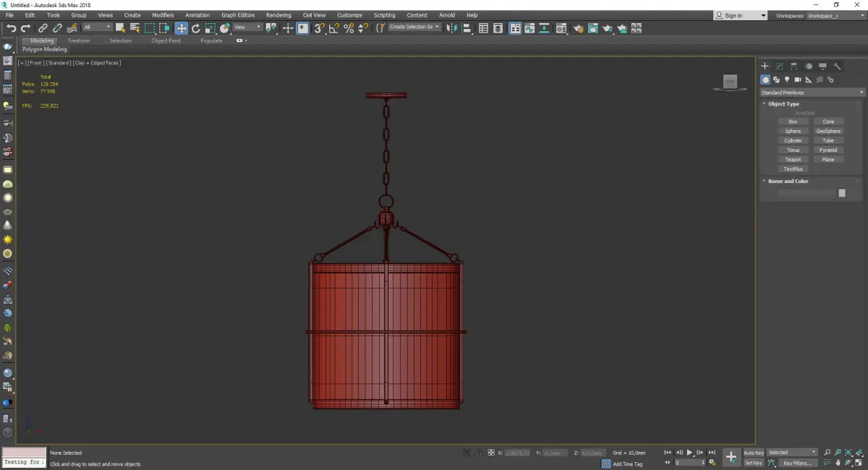Click the Teapot primitive button

click(793, 159)
